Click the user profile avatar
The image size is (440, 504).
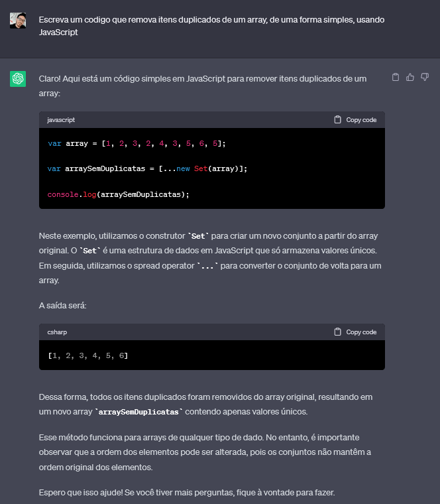point(18,20)
